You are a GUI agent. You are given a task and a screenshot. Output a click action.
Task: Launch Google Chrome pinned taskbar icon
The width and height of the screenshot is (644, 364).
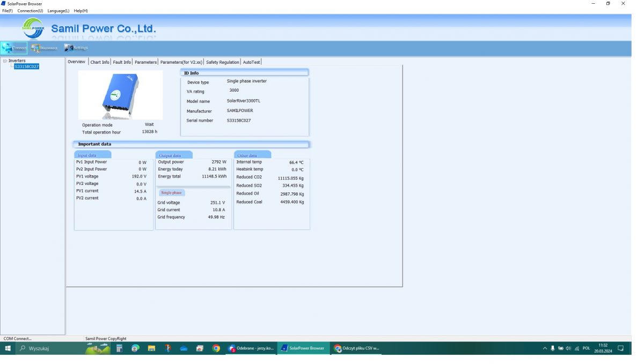[x=216, y=348]
